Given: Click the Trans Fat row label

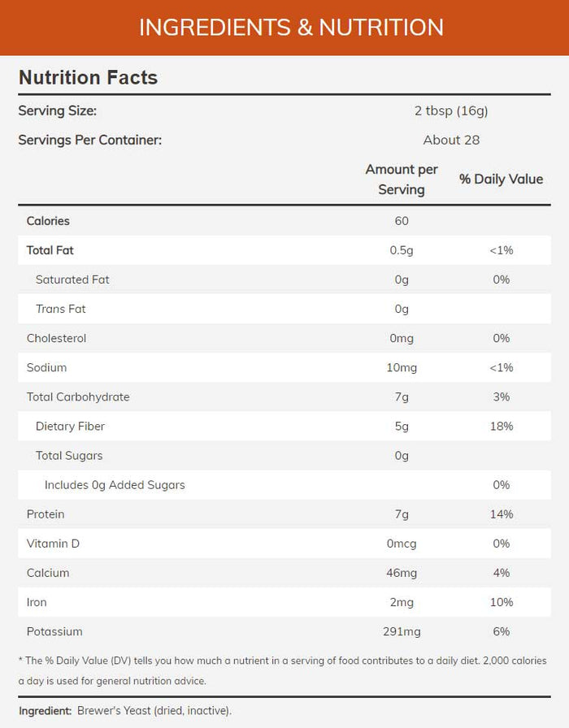Looking at the screenshot, I should (61, 309).
